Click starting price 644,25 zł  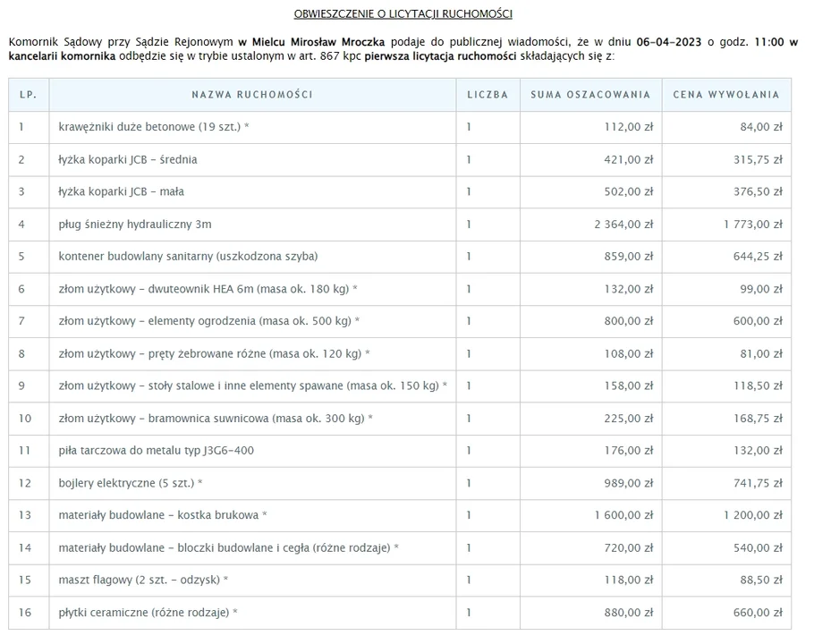click(758, 257)
